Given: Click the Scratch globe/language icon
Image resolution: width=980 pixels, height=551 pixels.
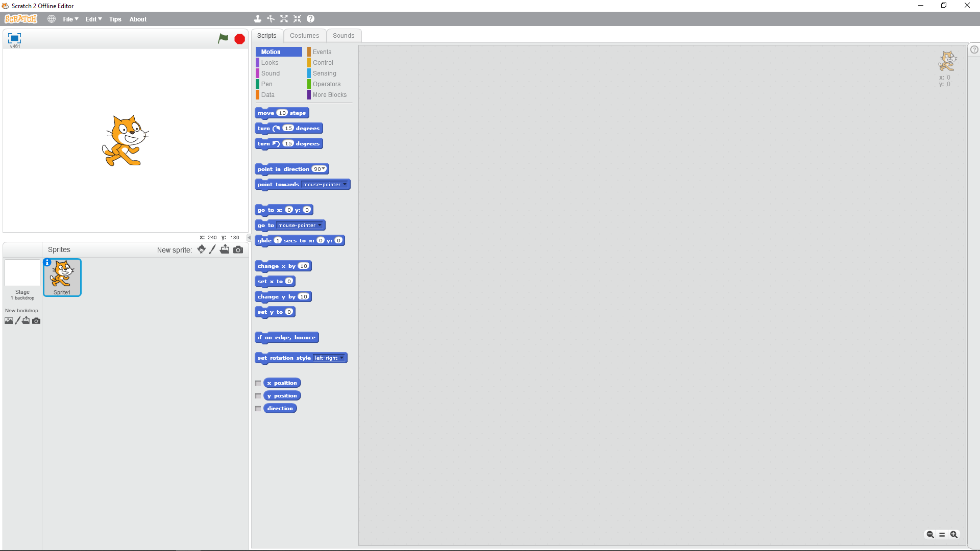Looking at the screenshot, I should click(x=52, y=19).
